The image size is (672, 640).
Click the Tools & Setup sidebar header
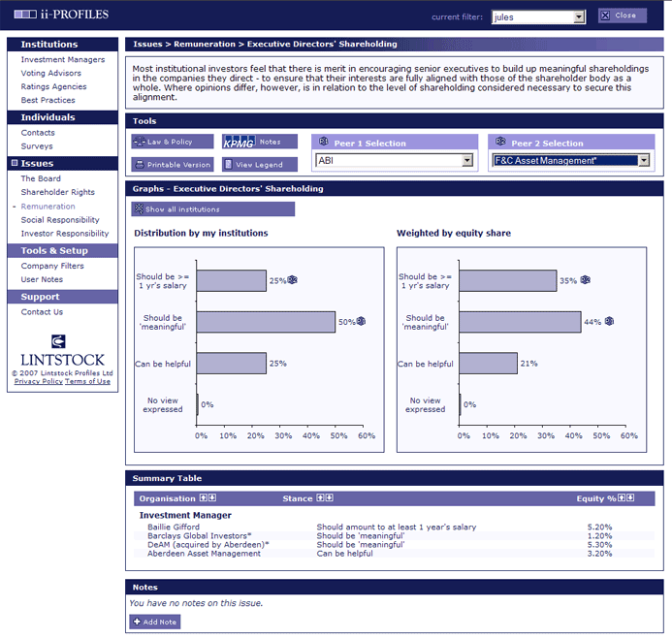click(x=63, y=251)
